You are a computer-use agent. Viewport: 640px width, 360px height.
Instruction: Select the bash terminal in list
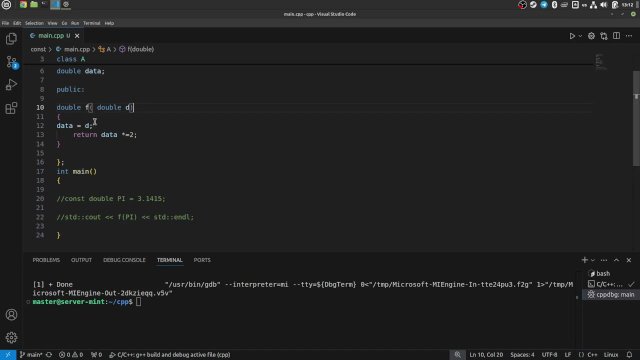611,273
